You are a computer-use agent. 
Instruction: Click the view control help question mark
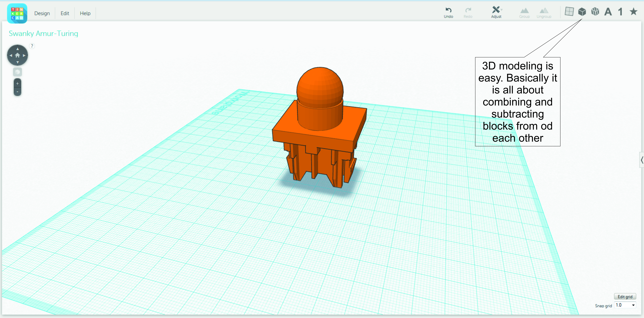click(x=32, y=46)
